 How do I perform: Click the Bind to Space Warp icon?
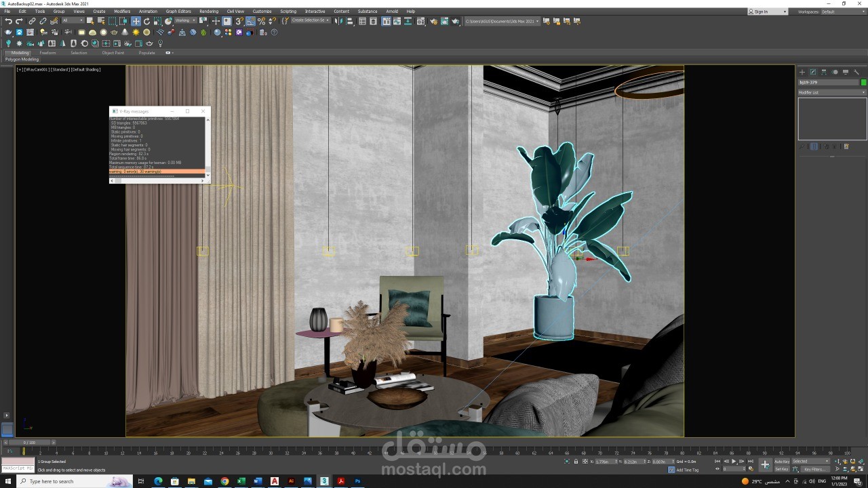coord(54,21)
